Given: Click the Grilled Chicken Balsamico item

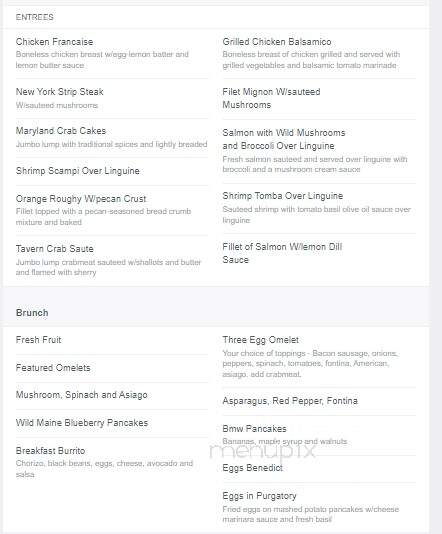Looking at the screenshot, I should coord(277,42).
